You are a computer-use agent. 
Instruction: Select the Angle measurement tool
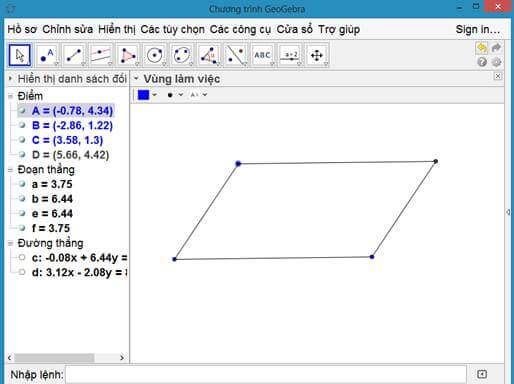[209, 55]
